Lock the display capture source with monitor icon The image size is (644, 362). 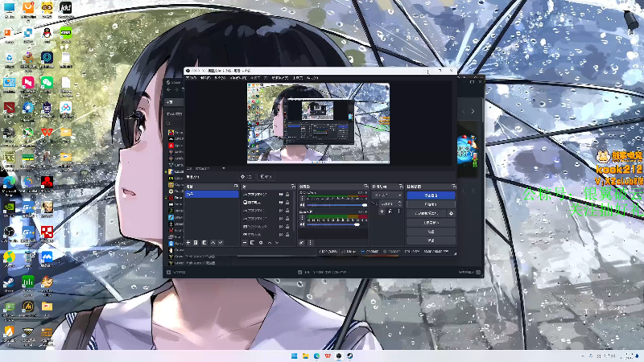click(x=287, y=203)
